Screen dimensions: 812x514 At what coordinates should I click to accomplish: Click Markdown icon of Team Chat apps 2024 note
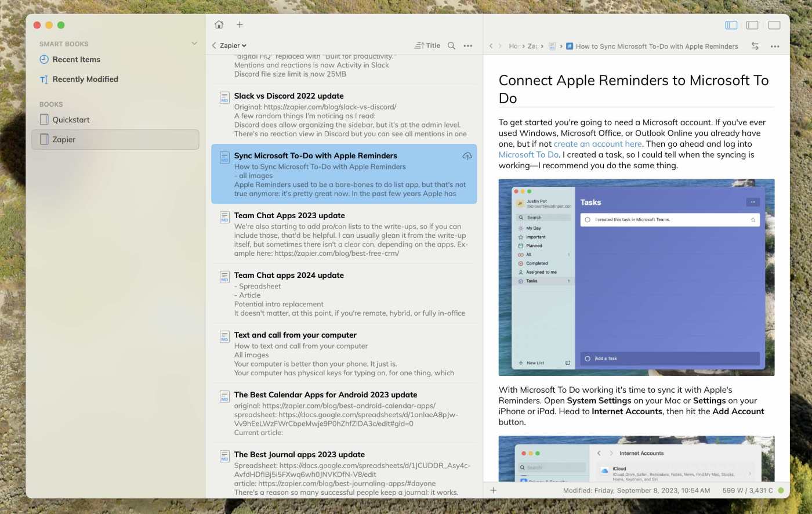(x=224, y=277)
